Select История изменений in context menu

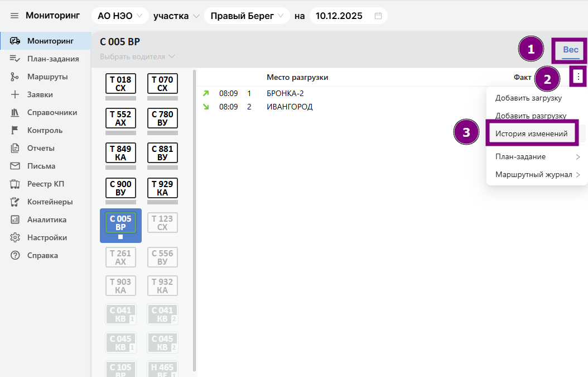[x=531, y=134]
